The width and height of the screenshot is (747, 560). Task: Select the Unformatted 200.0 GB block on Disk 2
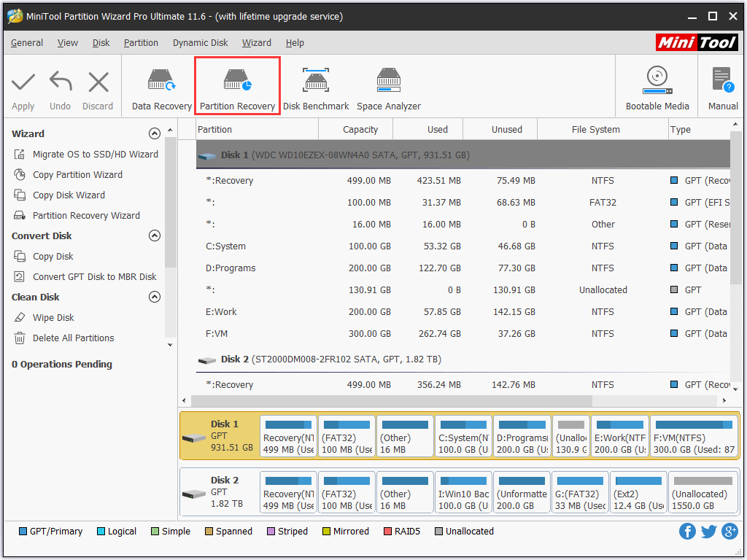(522, 492)
